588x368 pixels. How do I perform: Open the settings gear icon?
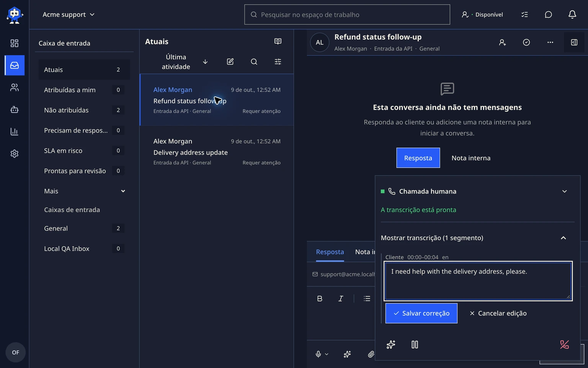tap(15, 154)
